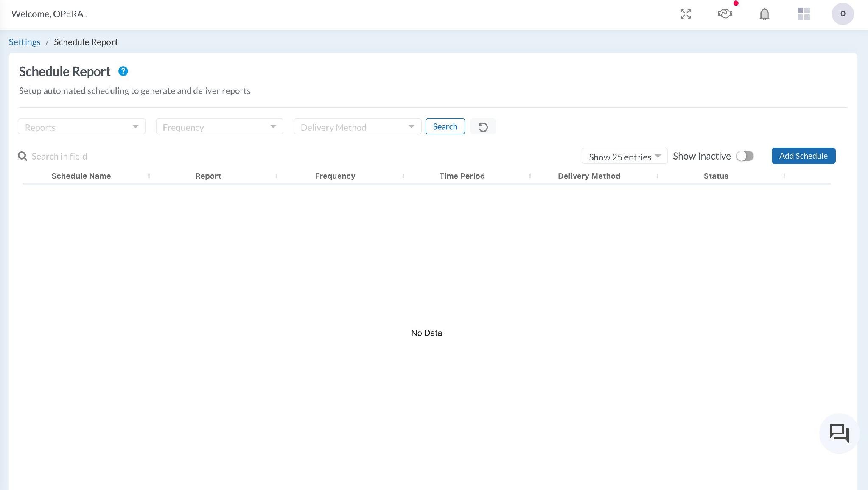
Task: Open the Report column menu
Action: pos(276,176)
